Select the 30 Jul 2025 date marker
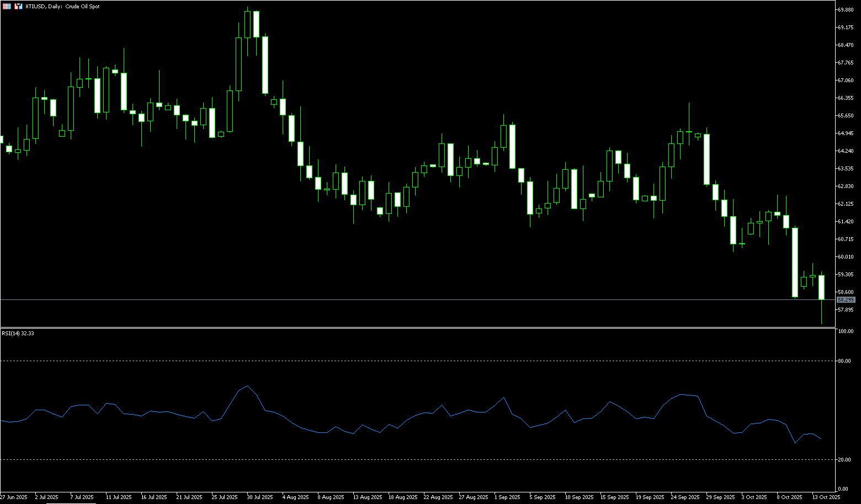Image resolution: width=861 pixels, height=504 pixels. (x=259, y=497)
